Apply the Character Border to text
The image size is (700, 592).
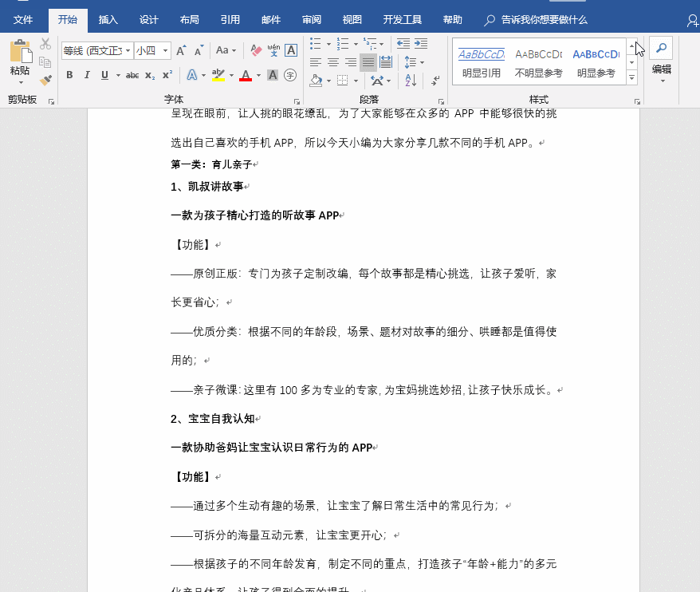coord(293,50)
